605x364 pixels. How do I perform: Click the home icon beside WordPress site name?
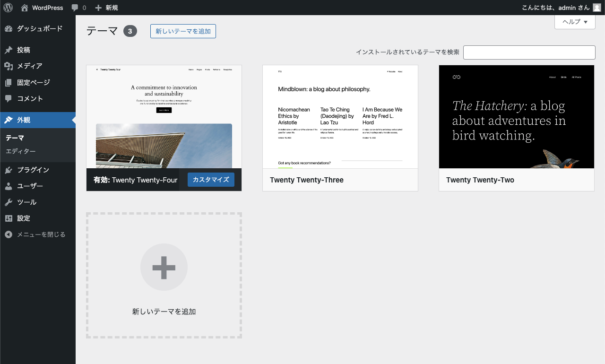pos(25,8)
